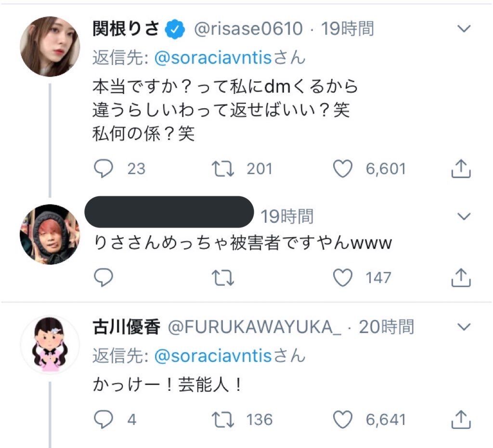The image size is (493, 448).
Task: Retweet 古川優香's tweet with 136 retweets
Action: tap(222, 419)
